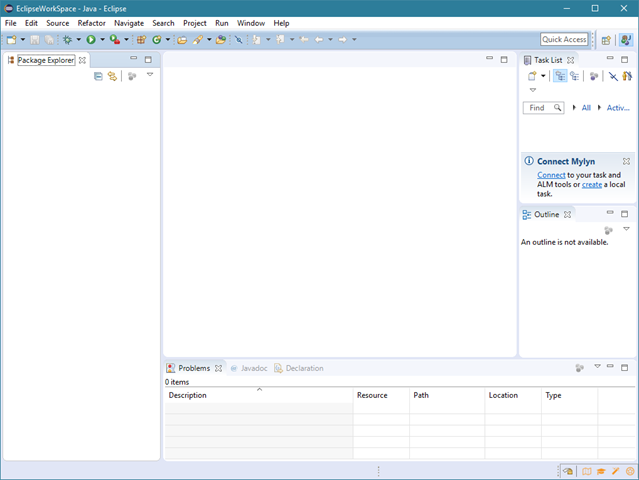The width and height of the screenshot is (639, 480).
Task: Click the Last Edit Location arrow icon
Action: coord(304,40)
